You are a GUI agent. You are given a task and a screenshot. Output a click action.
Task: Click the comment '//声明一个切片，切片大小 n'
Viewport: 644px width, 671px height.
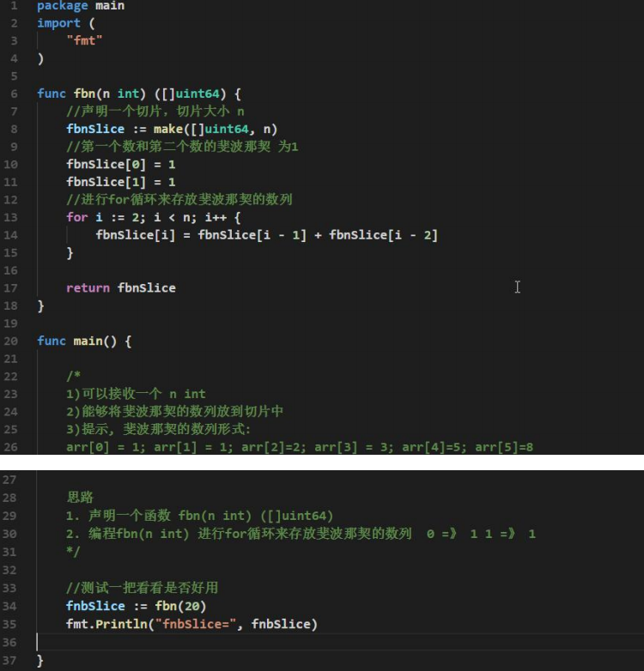(155, 112)
